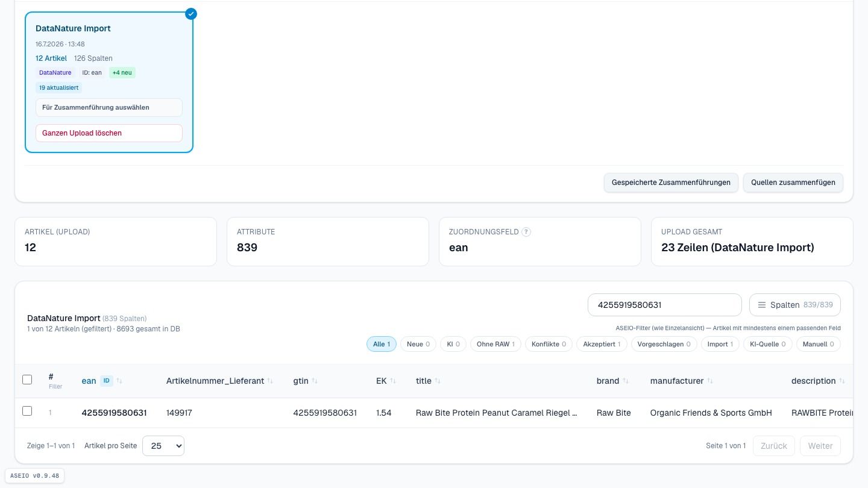Click the blue checkmark badge on the upload card
The height and width of the screenshot is (488, 868).
(191, 14)
